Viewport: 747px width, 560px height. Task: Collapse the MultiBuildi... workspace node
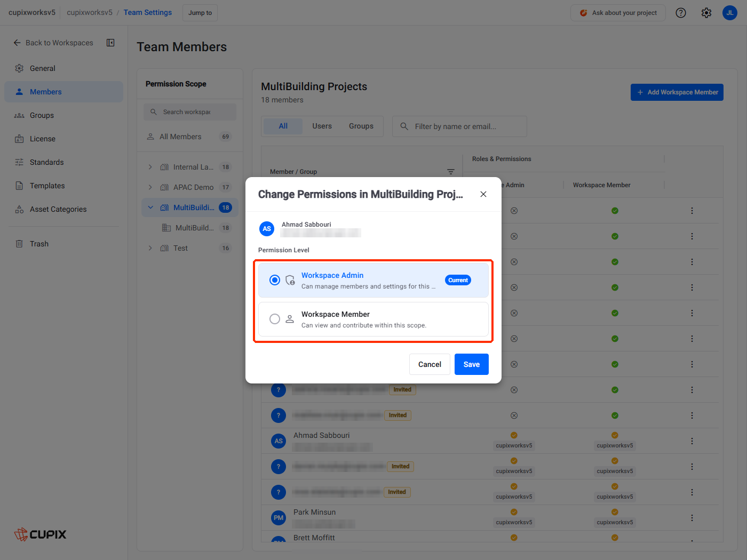coord(150,207)
